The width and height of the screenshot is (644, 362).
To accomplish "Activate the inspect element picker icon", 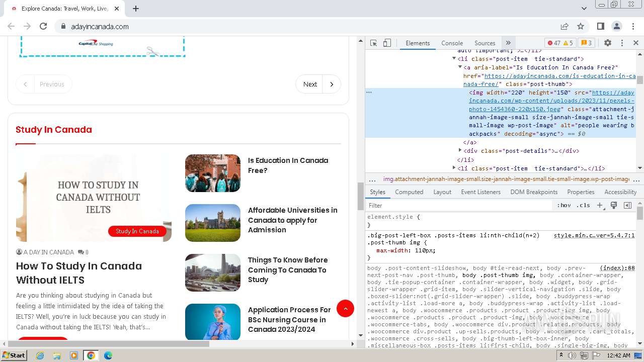I will coord(373,43).
